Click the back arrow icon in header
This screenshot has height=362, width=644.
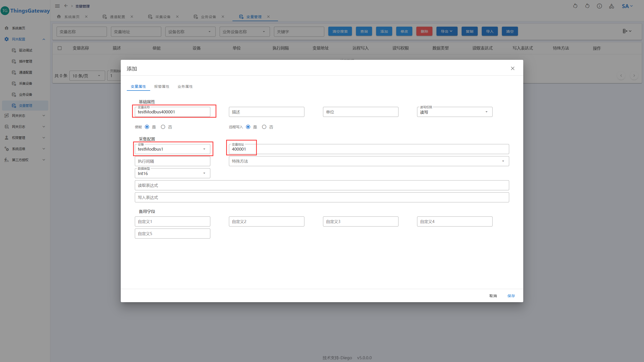coord(66,6)
